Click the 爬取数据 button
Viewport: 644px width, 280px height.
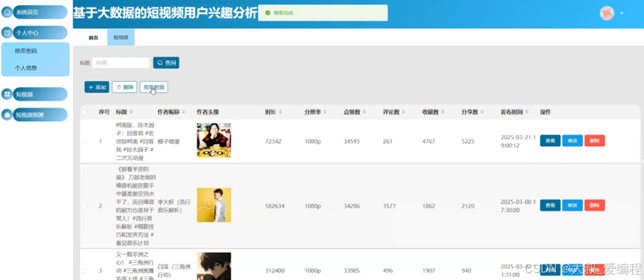point(154,87)
